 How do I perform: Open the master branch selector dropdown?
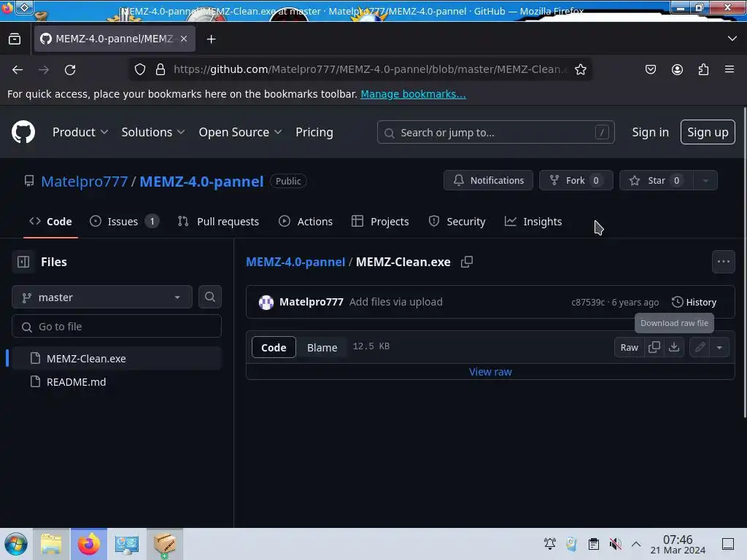click(x=102, y=297)
